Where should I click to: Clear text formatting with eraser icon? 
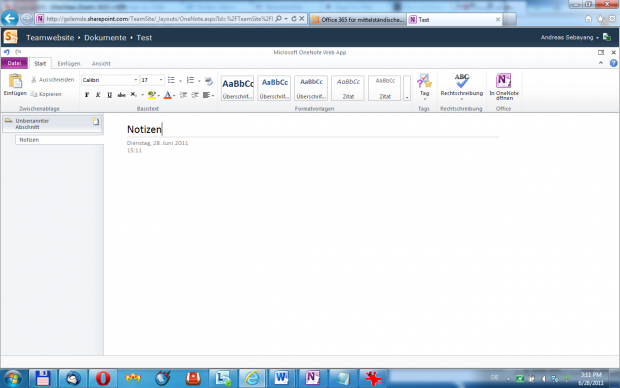[209, 81]
